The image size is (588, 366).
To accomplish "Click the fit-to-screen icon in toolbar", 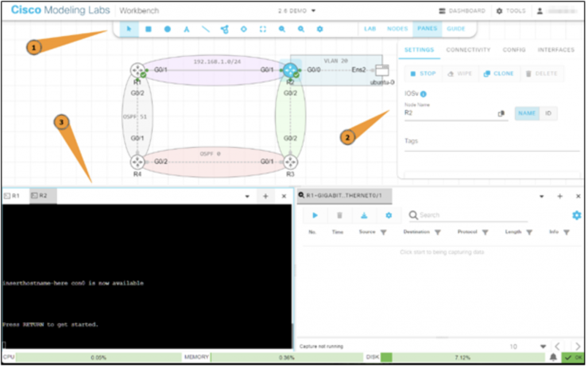I will tap(262, 29).
